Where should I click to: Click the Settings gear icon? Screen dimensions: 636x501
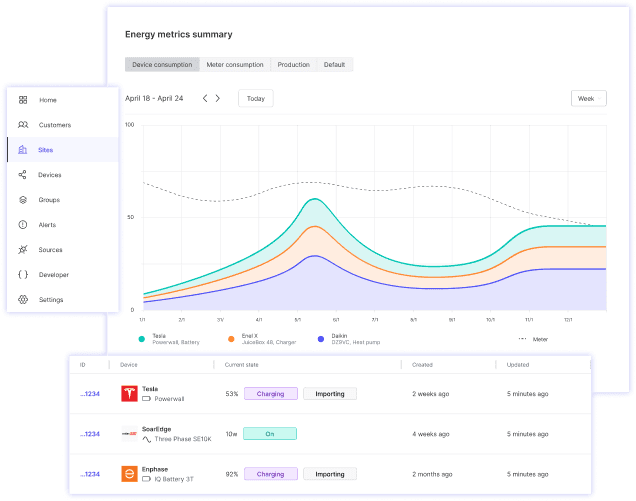[x=23, y=300]
